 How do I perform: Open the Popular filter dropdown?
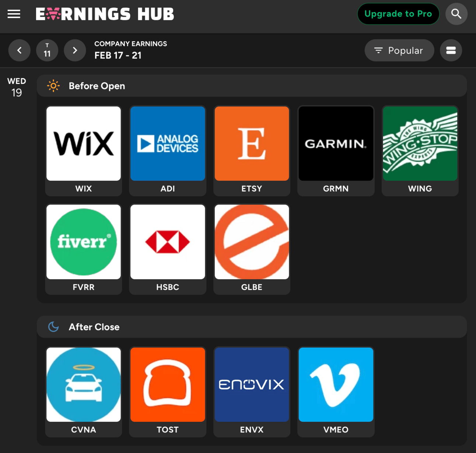click(x=399, y=50)
